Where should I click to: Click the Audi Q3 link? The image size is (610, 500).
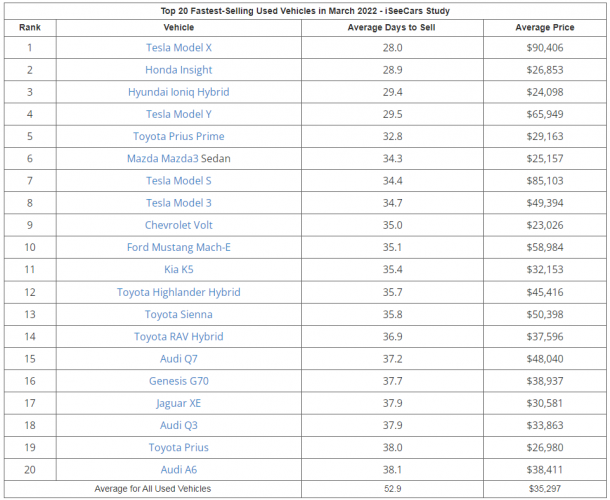[178, 425]
